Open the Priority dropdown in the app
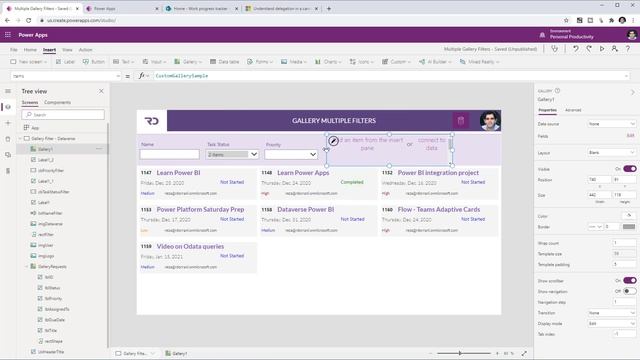The image size is (640, 360). coord(291,154)
